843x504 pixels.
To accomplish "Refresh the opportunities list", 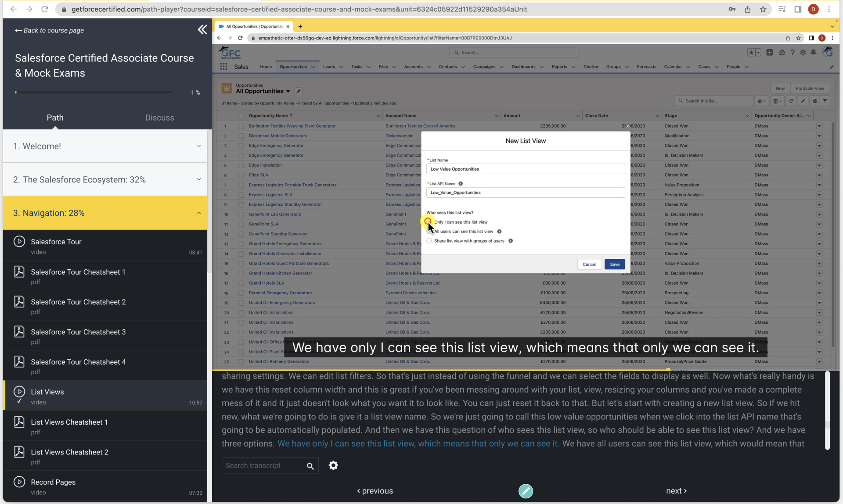I will click(791, 101).
